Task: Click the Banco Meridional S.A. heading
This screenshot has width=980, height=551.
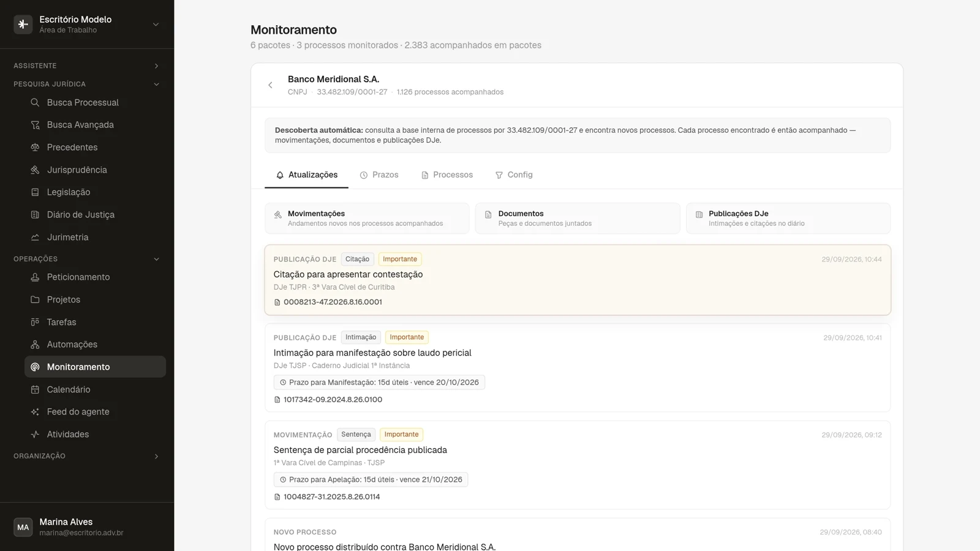Action: pos(333,80)
